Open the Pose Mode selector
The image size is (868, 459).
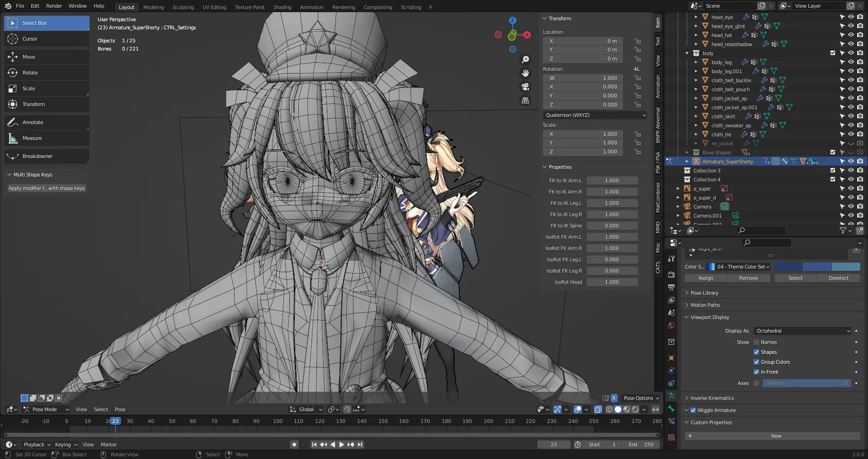[47, 410]
